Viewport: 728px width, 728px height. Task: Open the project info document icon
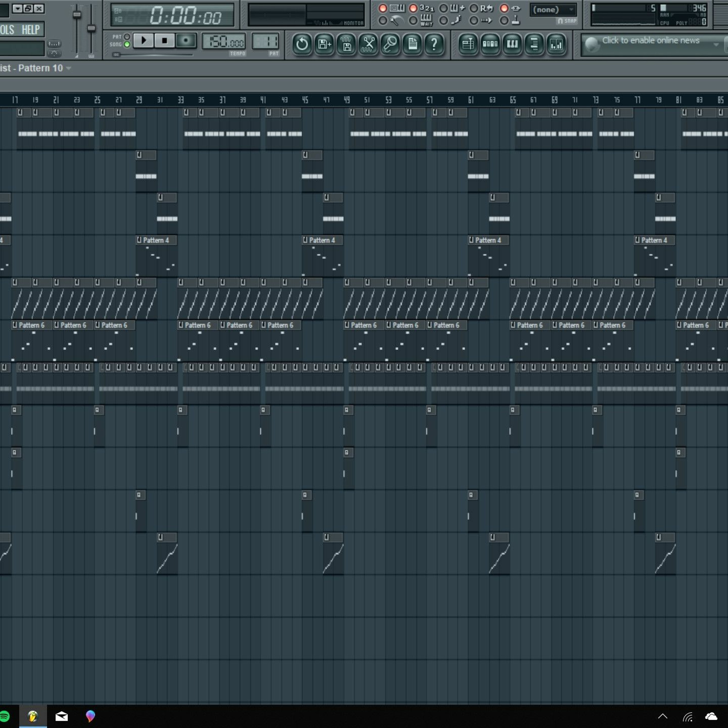[412, 44]
